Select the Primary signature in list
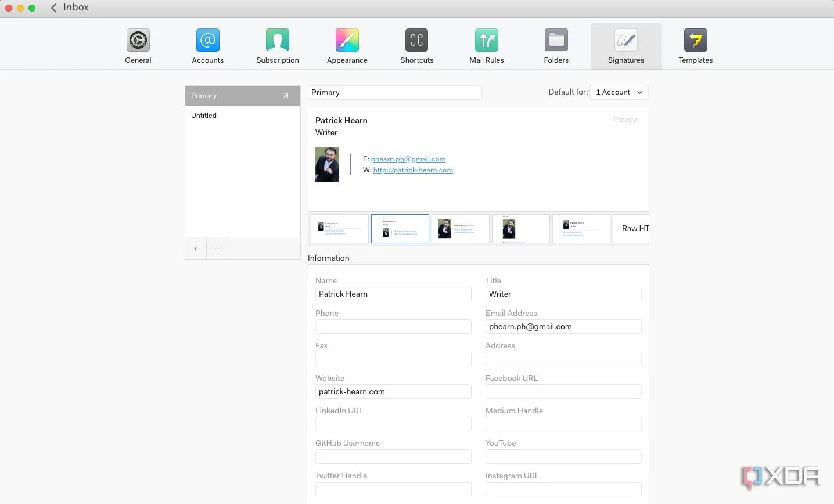 tap(243, 96)
